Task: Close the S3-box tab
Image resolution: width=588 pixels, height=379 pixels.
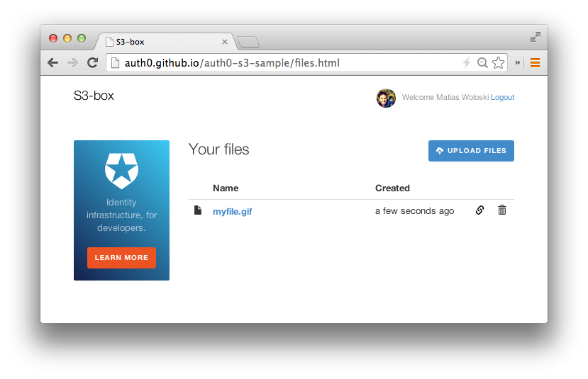Action: point(225,42)
